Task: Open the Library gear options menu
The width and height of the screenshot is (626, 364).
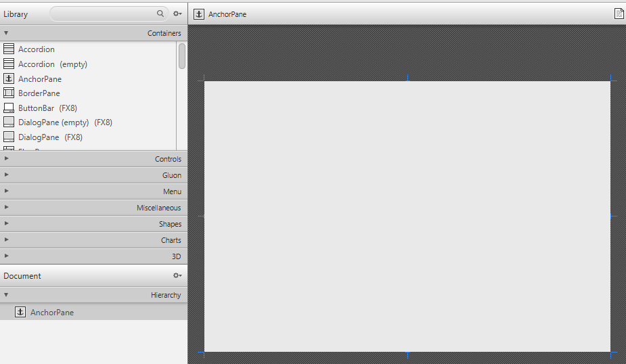Action: click(177, 14)
